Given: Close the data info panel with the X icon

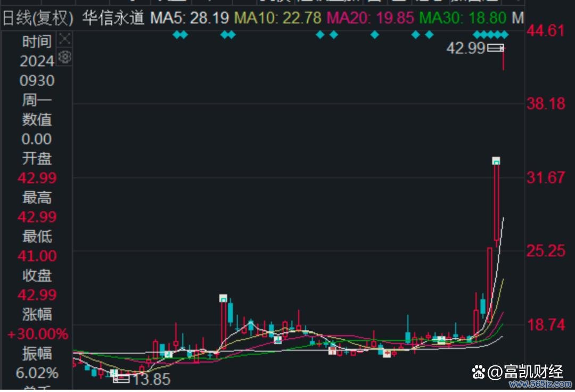Looking at the screenshot, I should point(64,39).
